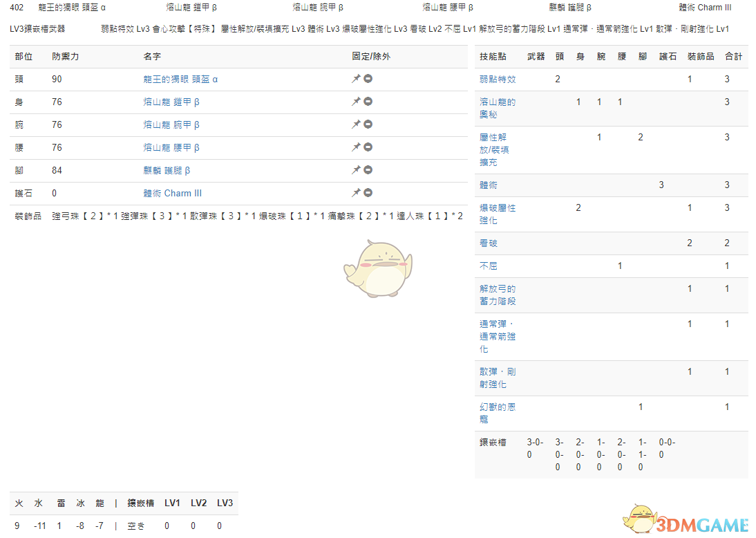The height and width of the screenshot is (538, 756).
Task: Exclude the 麒麟 護腿 β leg armor
Action: (x=368, y=170)
